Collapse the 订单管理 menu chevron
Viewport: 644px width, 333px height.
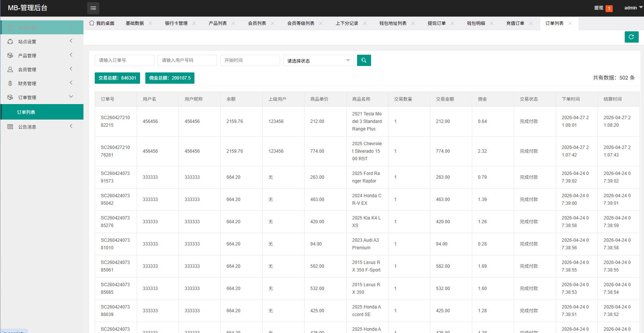coord(71,97)
